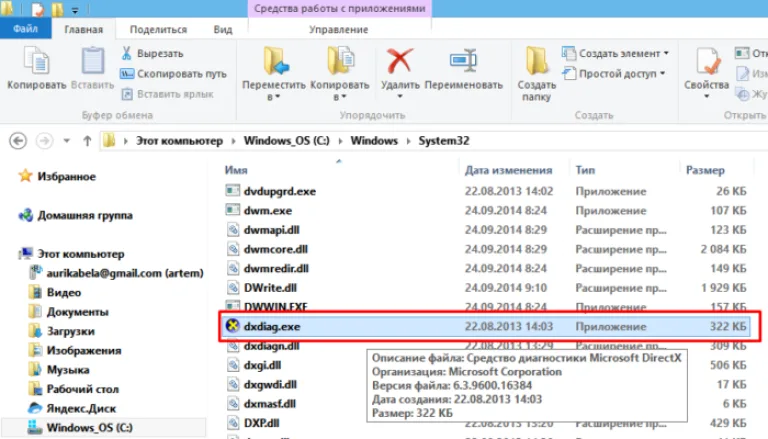
Task: Click Этот компьютер in the address breadcrumb
Action: point(179,141)
